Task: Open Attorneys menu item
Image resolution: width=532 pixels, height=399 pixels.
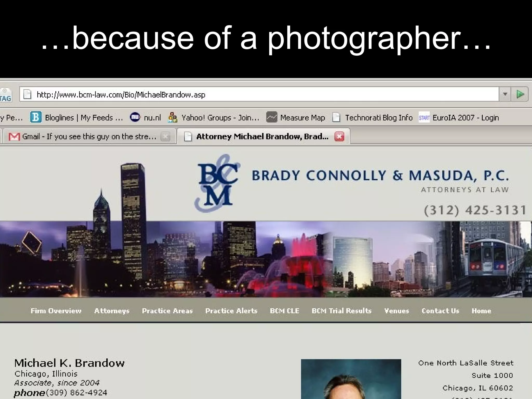Action: coord(112,311)
